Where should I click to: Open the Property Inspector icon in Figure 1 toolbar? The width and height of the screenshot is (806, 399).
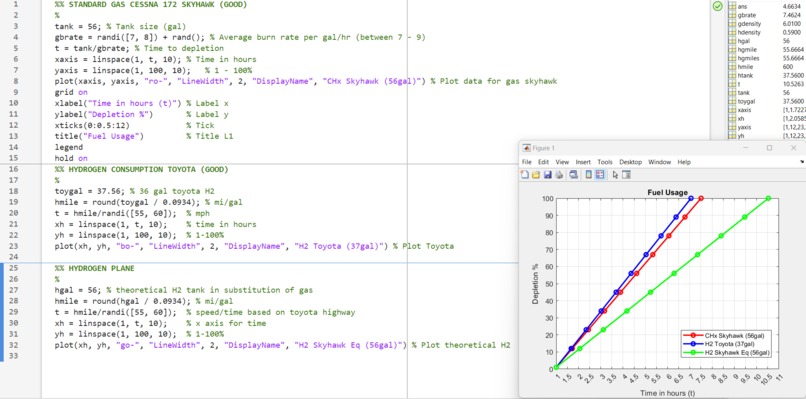coord(626,175)
